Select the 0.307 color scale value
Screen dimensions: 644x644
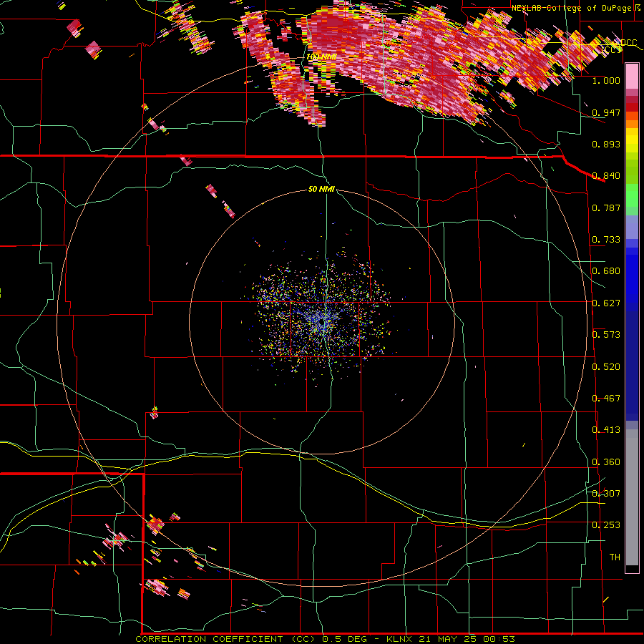(606, 494)
